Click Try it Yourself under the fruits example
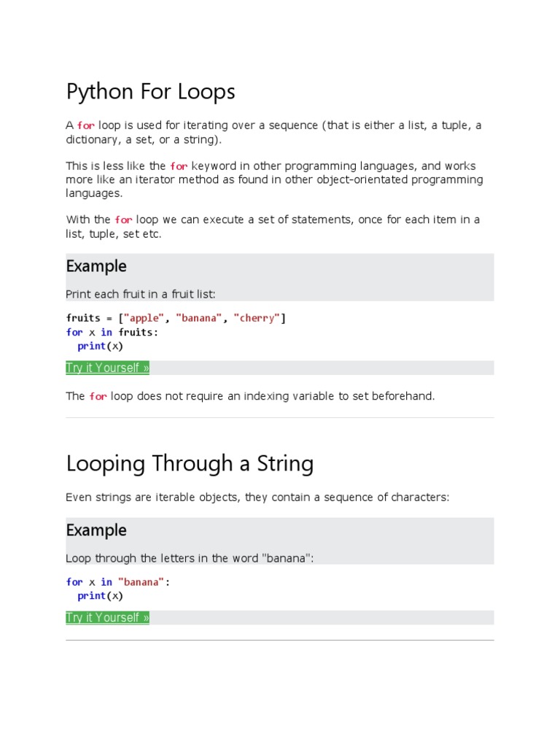560x747 pixels. tap(107, 368)
